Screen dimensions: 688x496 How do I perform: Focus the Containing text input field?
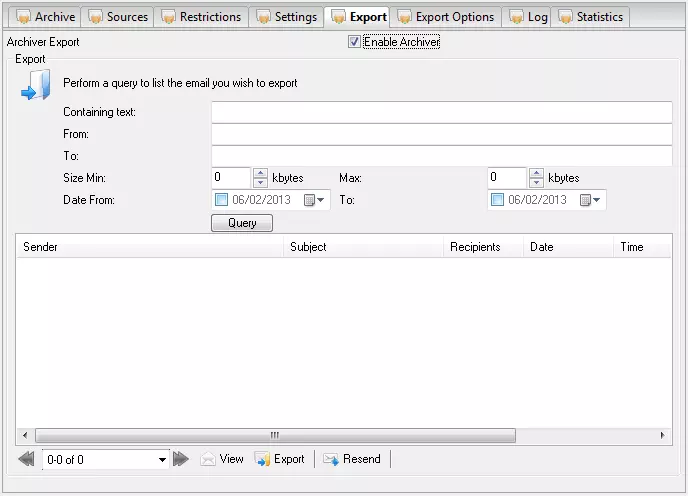[441, 112]
